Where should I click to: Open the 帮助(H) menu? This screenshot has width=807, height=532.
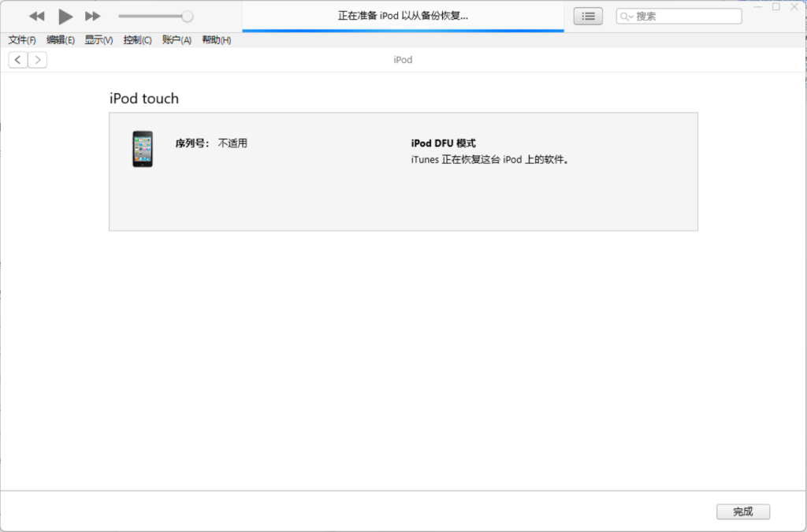tap(217, 40)
